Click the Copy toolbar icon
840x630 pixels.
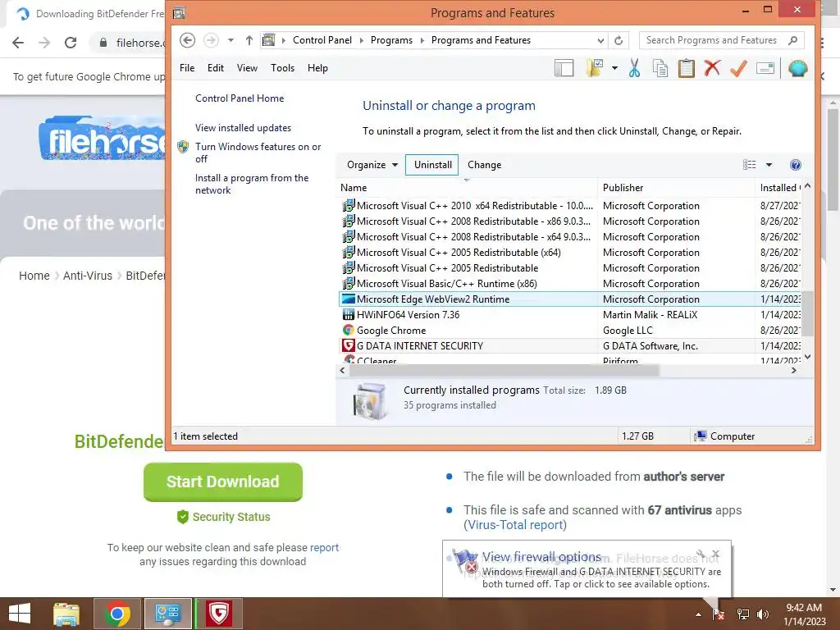(x=660, y=68)
